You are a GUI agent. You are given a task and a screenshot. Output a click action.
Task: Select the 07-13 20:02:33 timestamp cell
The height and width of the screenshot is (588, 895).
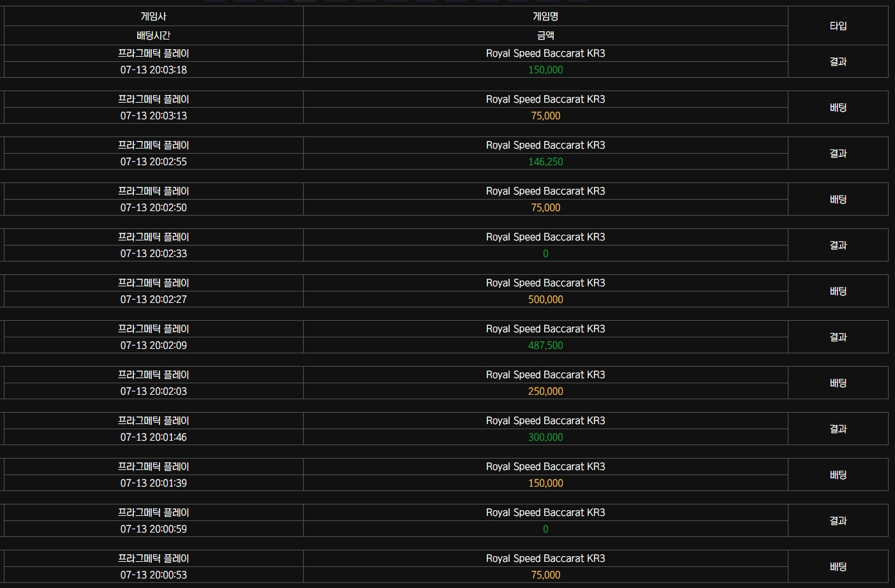point(154,254)
